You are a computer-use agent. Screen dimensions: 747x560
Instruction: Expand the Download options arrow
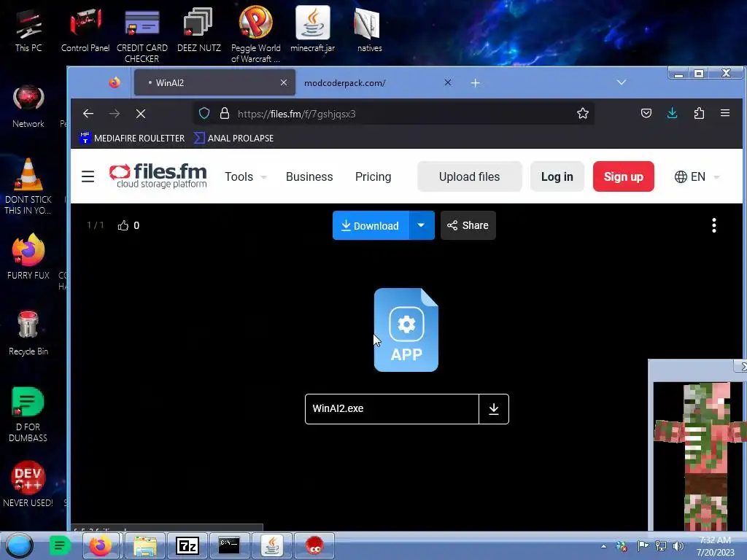click(x=421, y=225)
